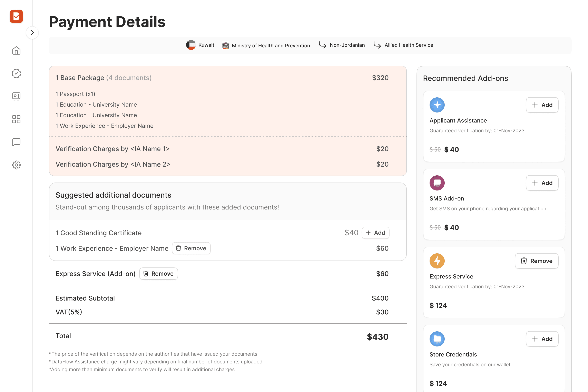Open the grid dashboard sidebar icon
The width and height of the screenshot is (588, 392).
coord(16,119)
